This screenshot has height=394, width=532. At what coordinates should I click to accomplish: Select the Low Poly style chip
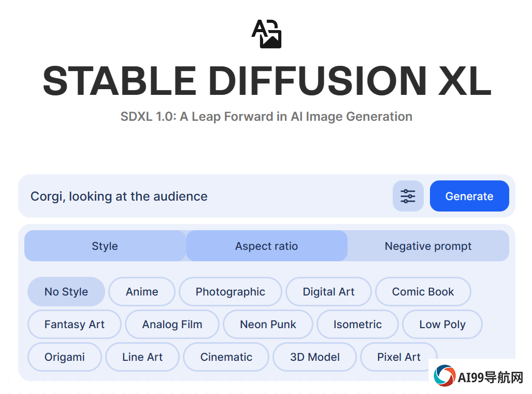(442, 325)
